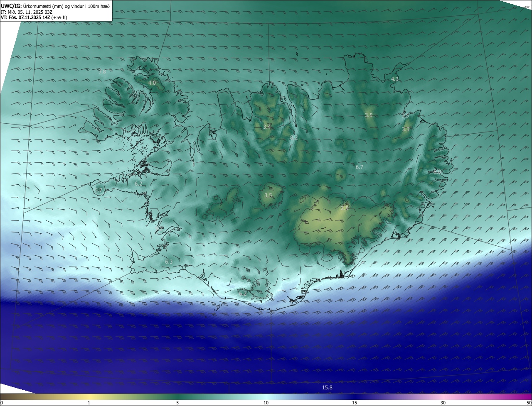Click the bold "UWC/IG:" title label

pyautogui.click(x=11, y=6)
